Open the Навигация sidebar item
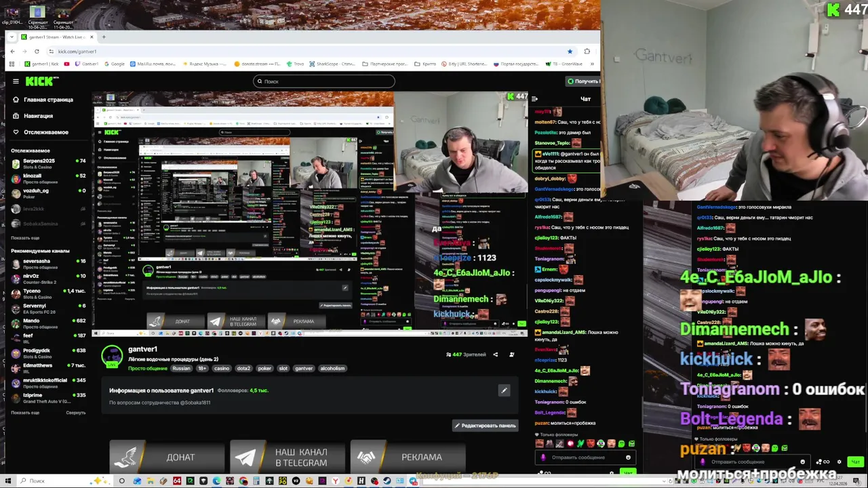This screenshot has height=488, width=868. pos(32,116)
